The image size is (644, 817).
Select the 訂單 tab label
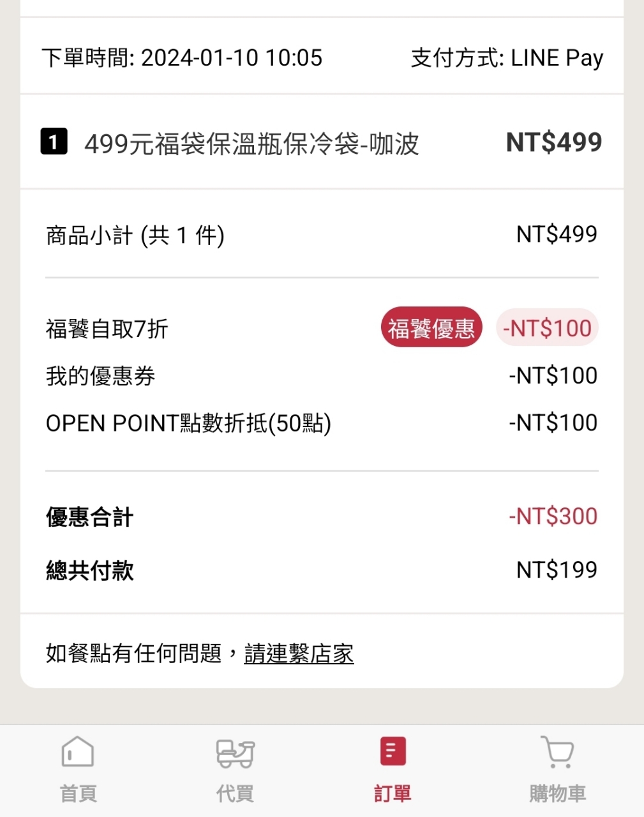(393, 793)
